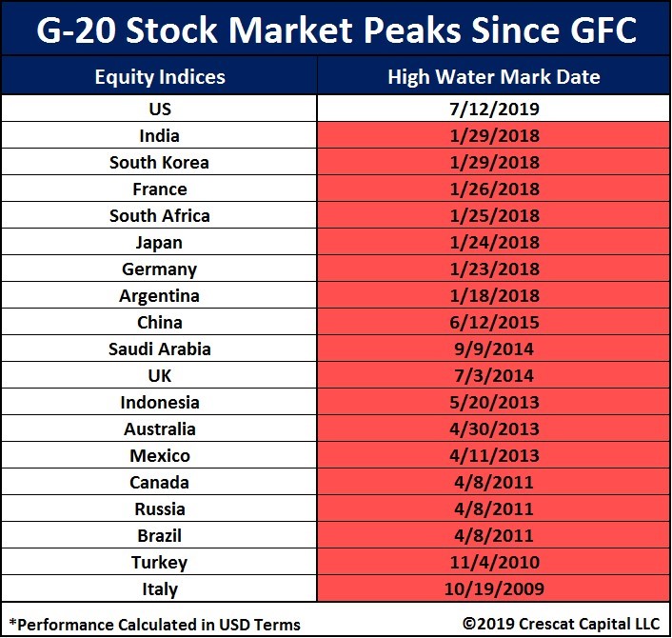The image size is (672, 638).
Task: Click the red South Korea date cell
Action: [492, 162]
